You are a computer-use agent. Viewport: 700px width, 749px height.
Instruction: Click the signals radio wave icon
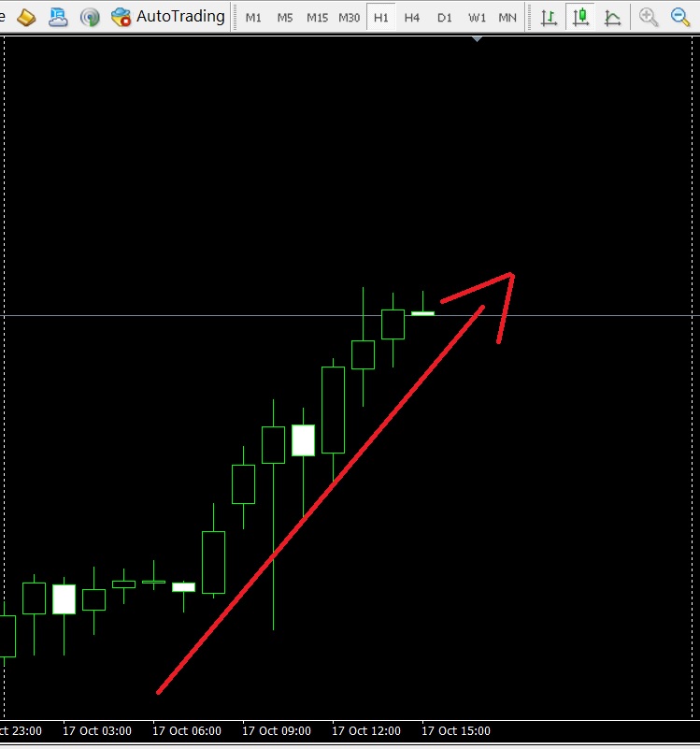coord(90,18)
